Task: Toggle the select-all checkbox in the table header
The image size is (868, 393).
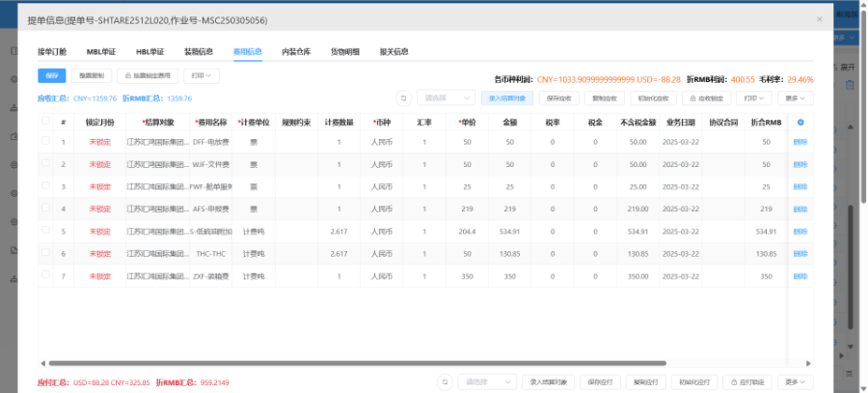Action: pos(45,121)
